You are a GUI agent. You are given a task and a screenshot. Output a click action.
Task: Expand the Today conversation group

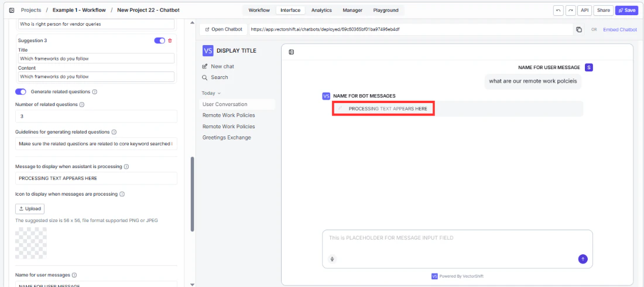211,93
